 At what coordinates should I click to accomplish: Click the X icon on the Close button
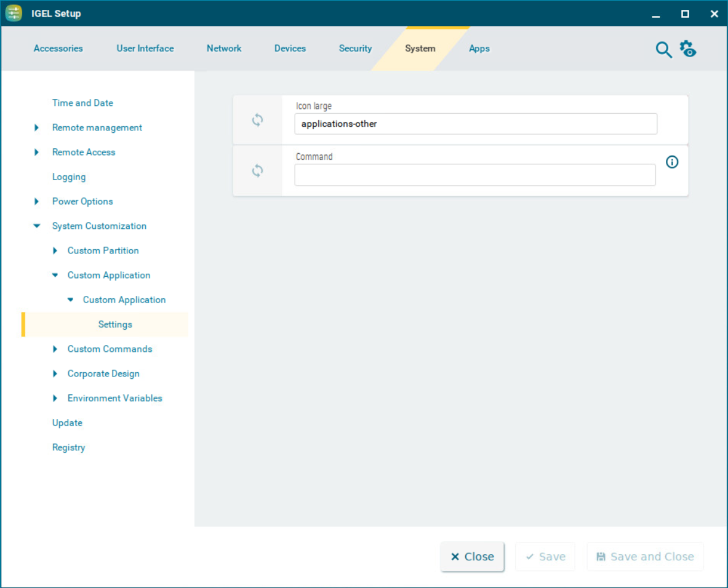tap(455, 557)
